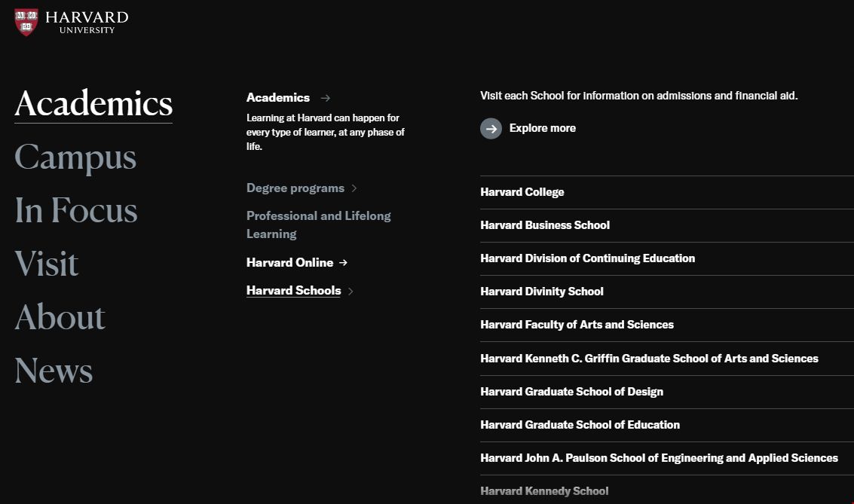Click the arrow next to Academics heading
This screenshot has width=854, height=504.
pos(325,97)
